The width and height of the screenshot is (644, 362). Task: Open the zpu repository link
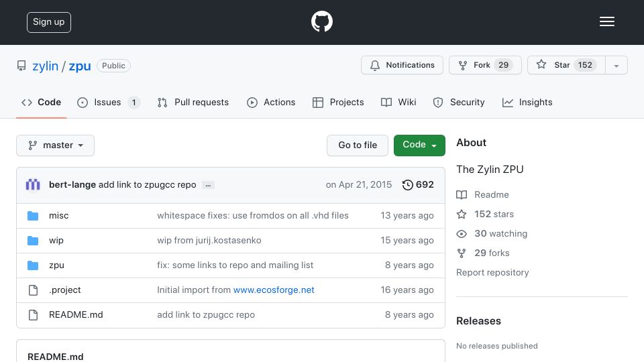80,66
